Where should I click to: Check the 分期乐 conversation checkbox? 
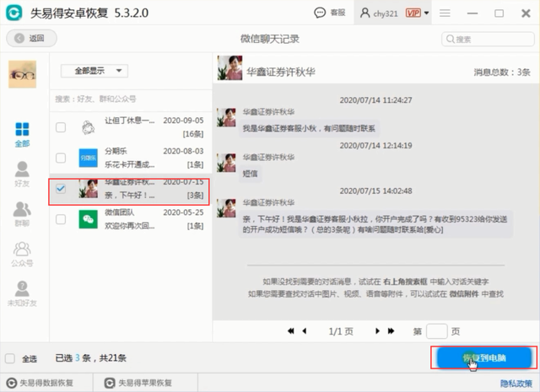(x=61, y=158)
